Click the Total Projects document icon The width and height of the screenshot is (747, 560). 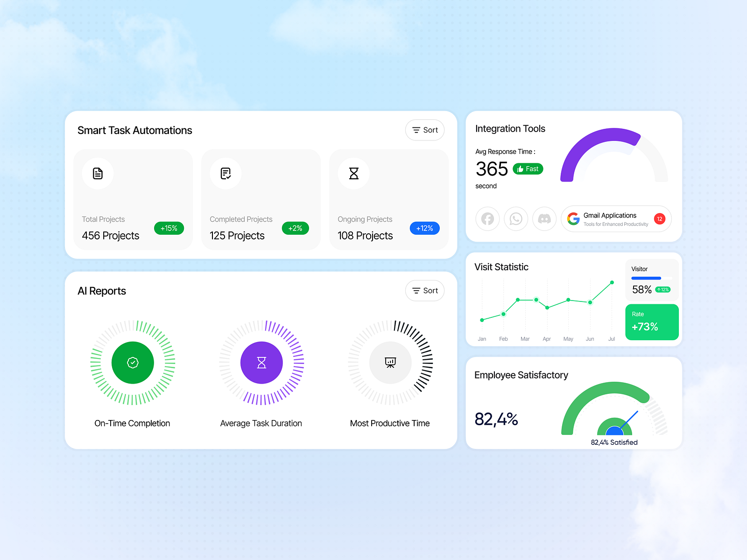click(98, 173)
